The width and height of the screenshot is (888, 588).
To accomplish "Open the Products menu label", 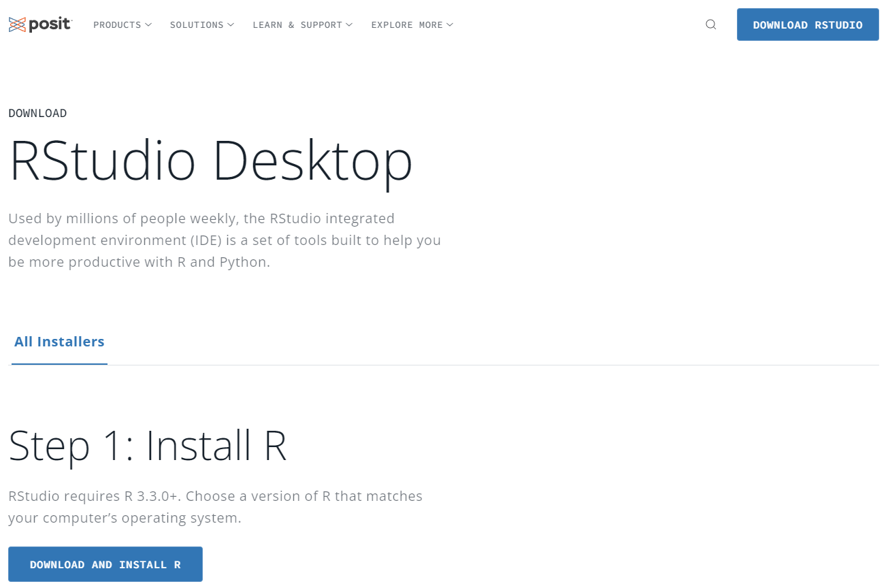I will (117, 25).
